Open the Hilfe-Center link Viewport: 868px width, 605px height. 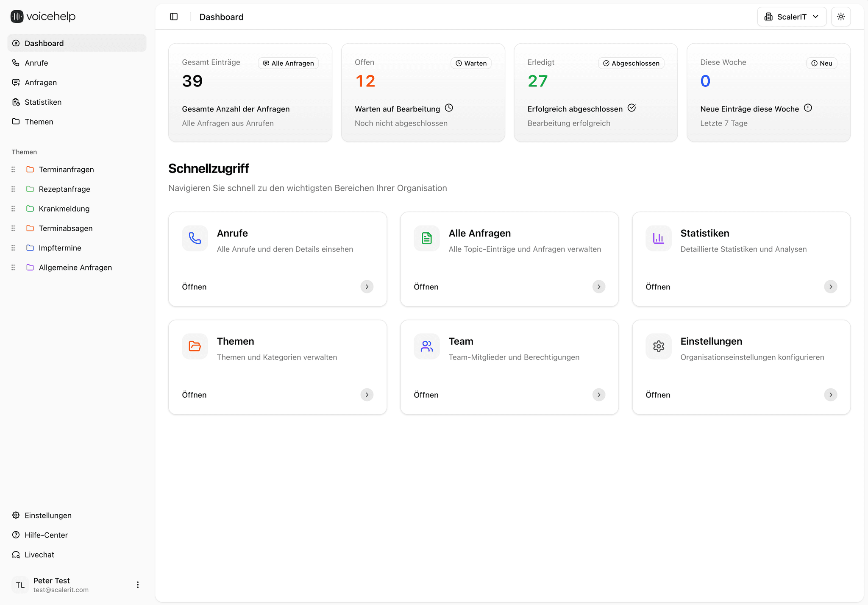(x=46, y=535)
